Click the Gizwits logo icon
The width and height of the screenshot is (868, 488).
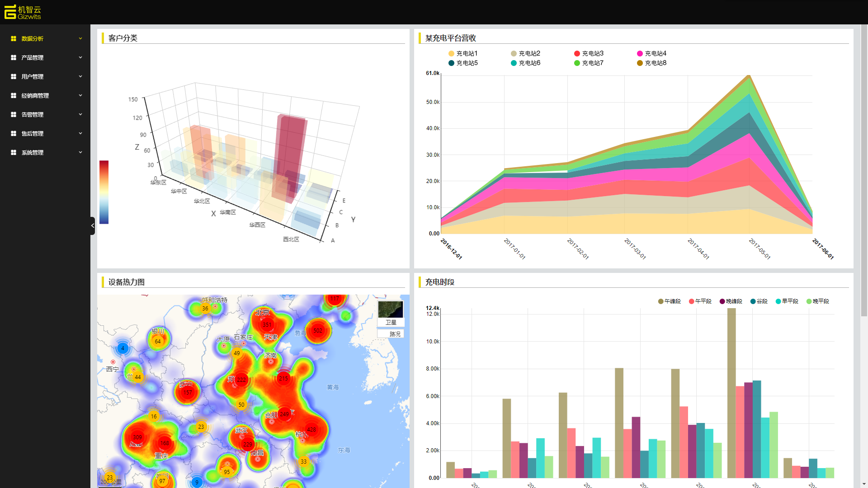coord(10,12)
